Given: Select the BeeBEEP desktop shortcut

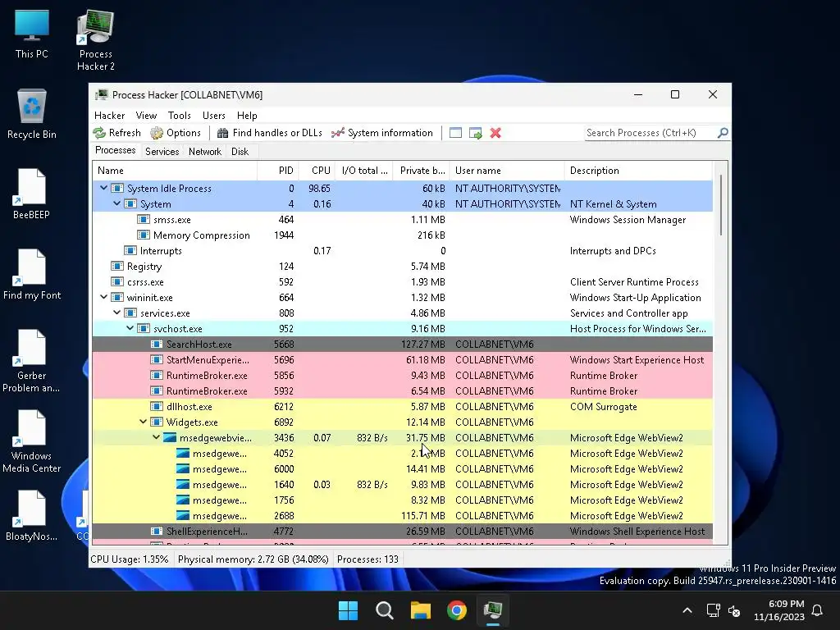Looking at the screenshot, I should coord(32,194).
